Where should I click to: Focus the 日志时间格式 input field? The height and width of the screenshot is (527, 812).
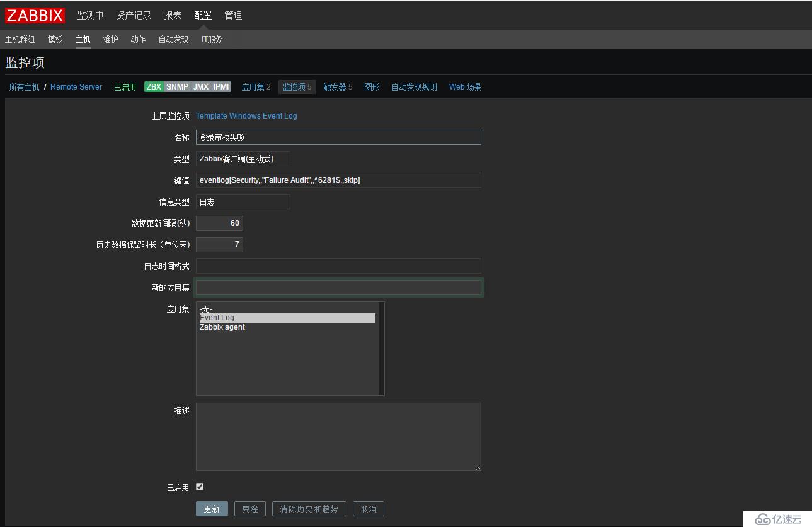coord(338,266)
